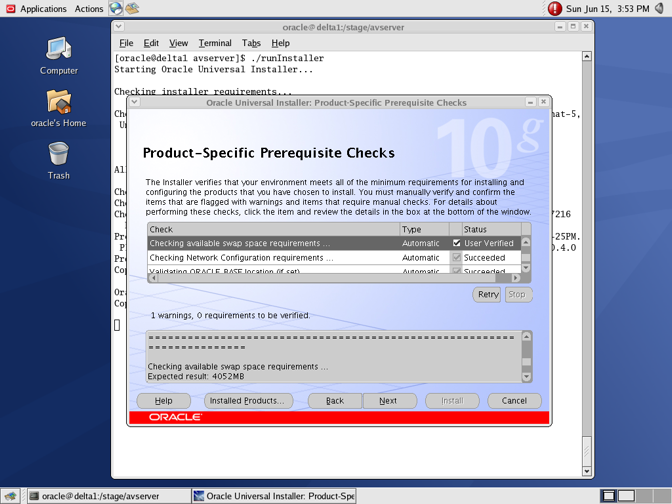672x504 pixels.
Task: Click the Status column header
Action: 492,229
